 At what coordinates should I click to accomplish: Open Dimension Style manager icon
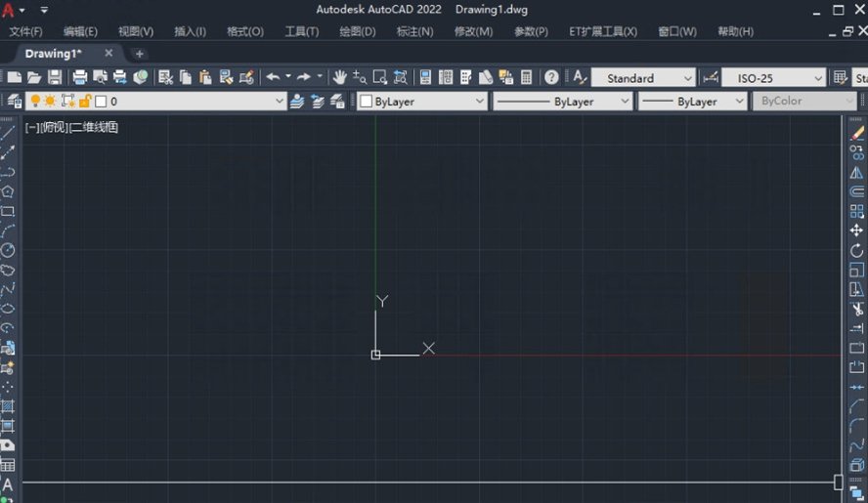[x=711, y=77]
